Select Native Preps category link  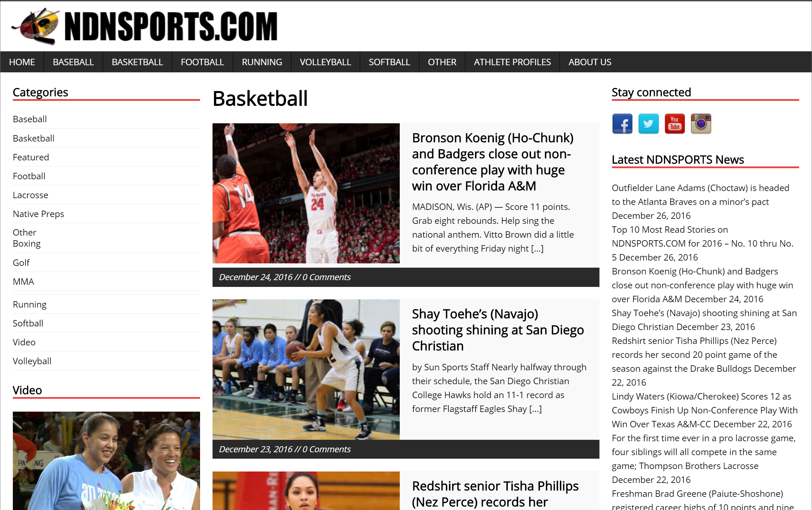point(39,214)
